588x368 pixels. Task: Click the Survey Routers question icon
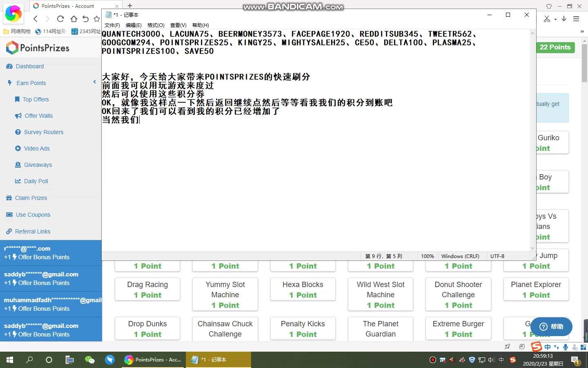(18, 132)
